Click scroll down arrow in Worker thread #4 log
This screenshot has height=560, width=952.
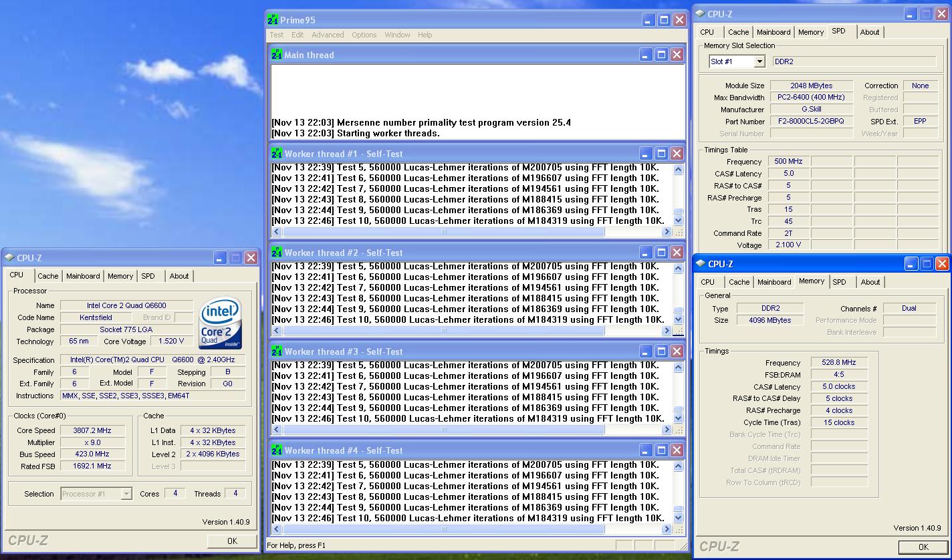click(x=679, y=518)
